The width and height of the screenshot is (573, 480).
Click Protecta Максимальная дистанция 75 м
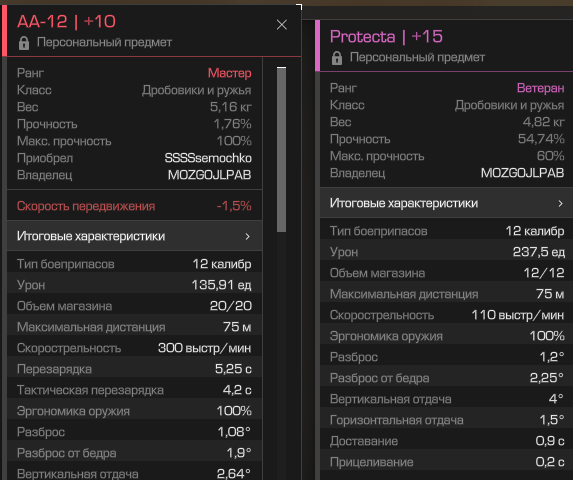tap(447, 294)
